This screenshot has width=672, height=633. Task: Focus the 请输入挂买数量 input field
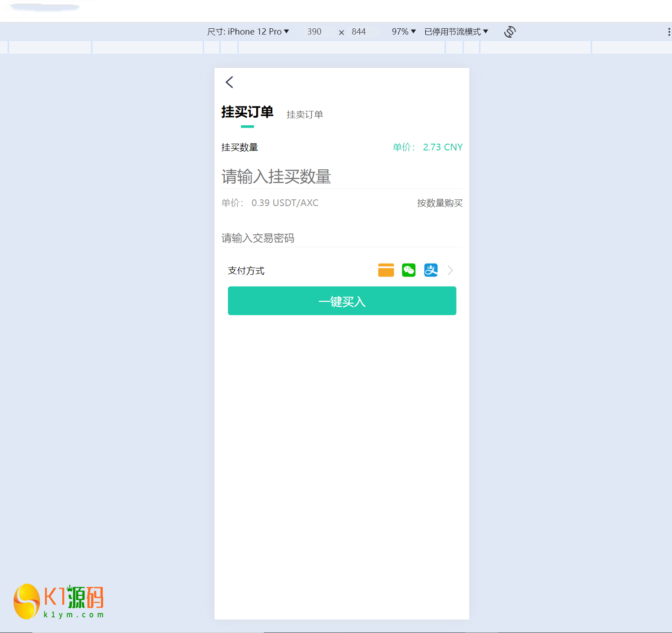tap(342, 177)
